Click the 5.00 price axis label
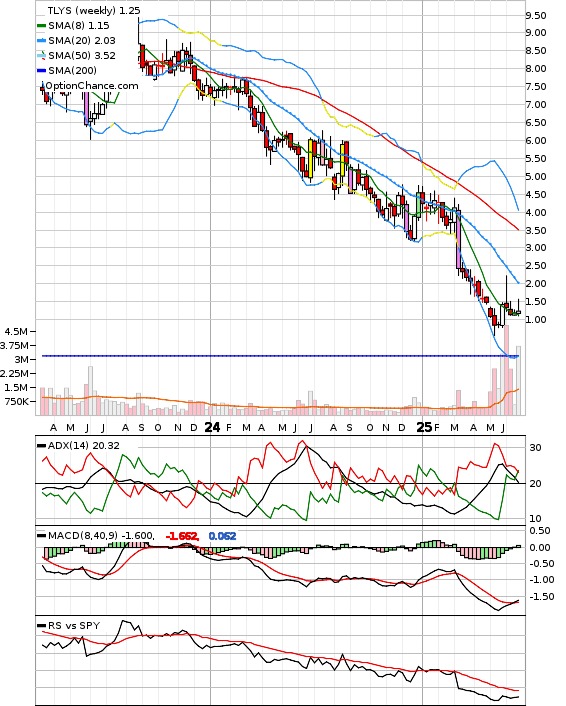Screen dimensions: 566x706 coord(536,177)
